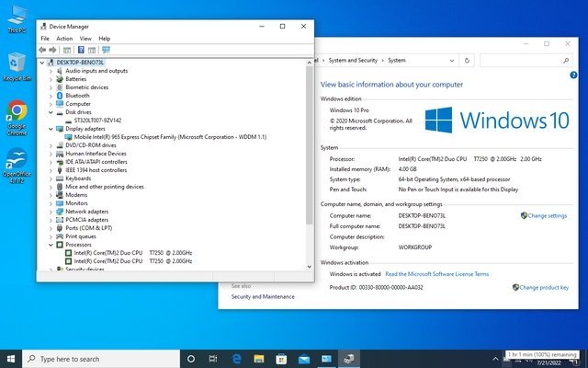Click the scan for hardware changes icon

[x=107, y=50]
